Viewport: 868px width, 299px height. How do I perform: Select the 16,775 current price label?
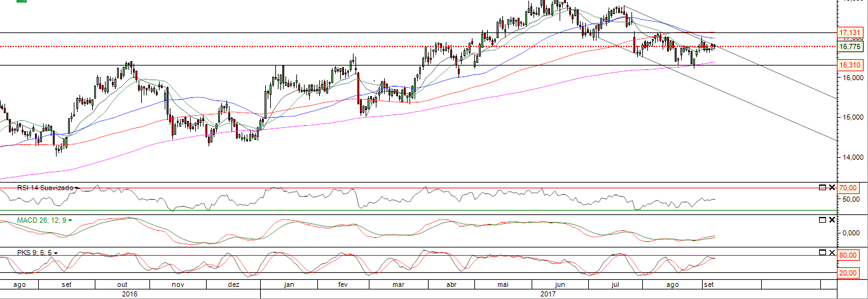point(850,46)
